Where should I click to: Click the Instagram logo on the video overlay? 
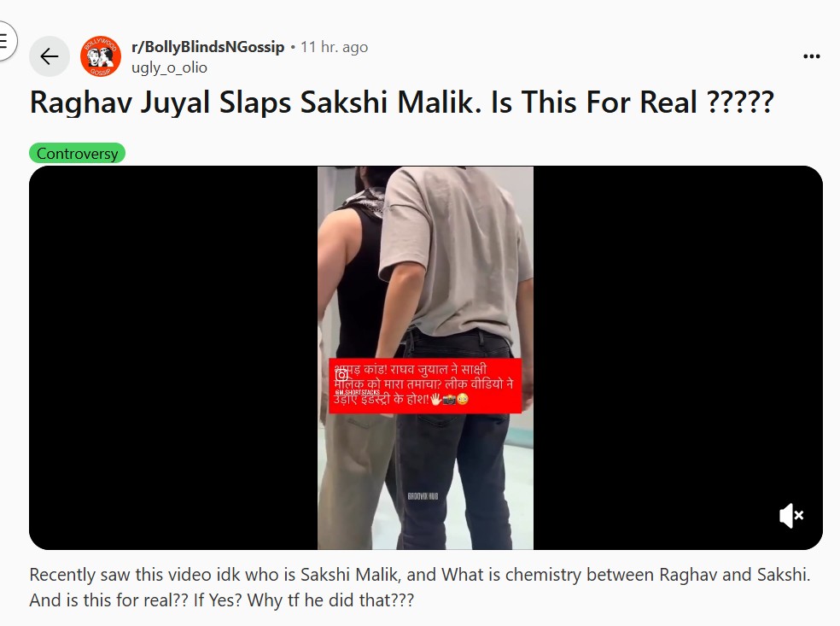point(341,375)
